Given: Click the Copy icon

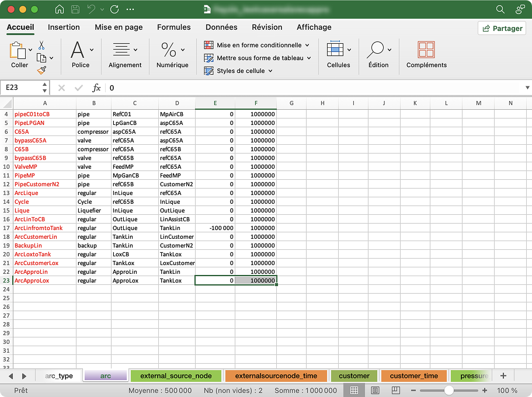Looking at the screenshot, I should point(41,58).
